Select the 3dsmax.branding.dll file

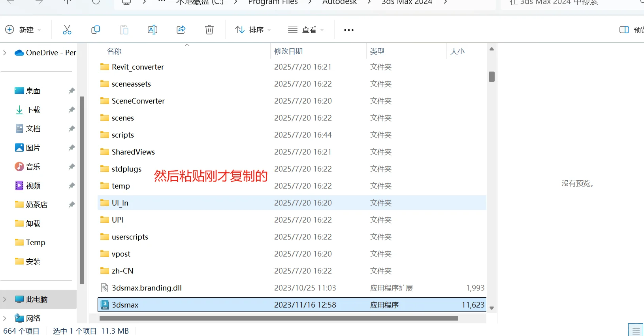click(292, 288)
